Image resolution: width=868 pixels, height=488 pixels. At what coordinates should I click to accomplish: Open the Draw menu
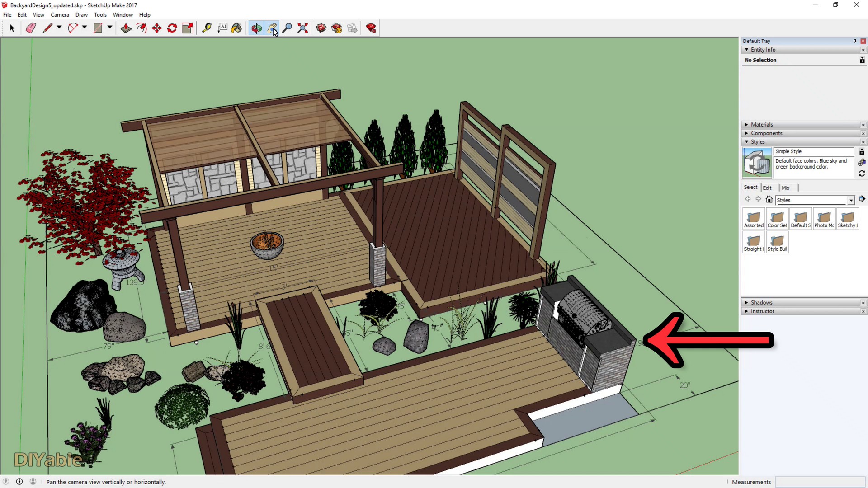tap(81, 15)
